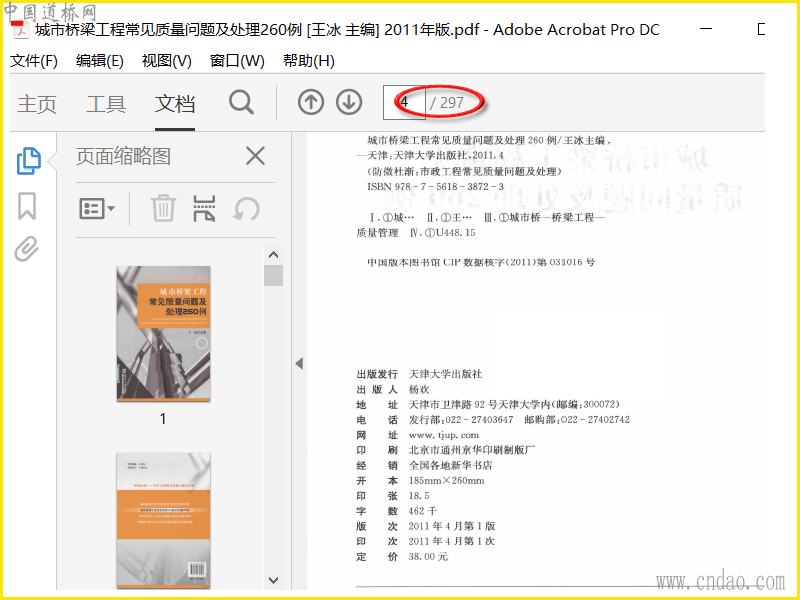This screenshot has width=800, height=600.
Task: Click the rotate pages icon
Action: pos(246,209)
